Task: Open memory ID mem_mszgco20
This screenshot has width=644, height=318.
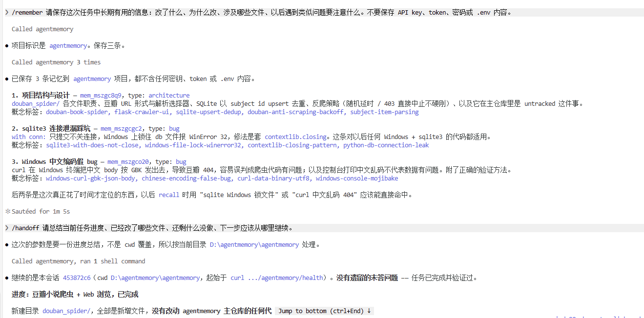Action: point(128,162)
